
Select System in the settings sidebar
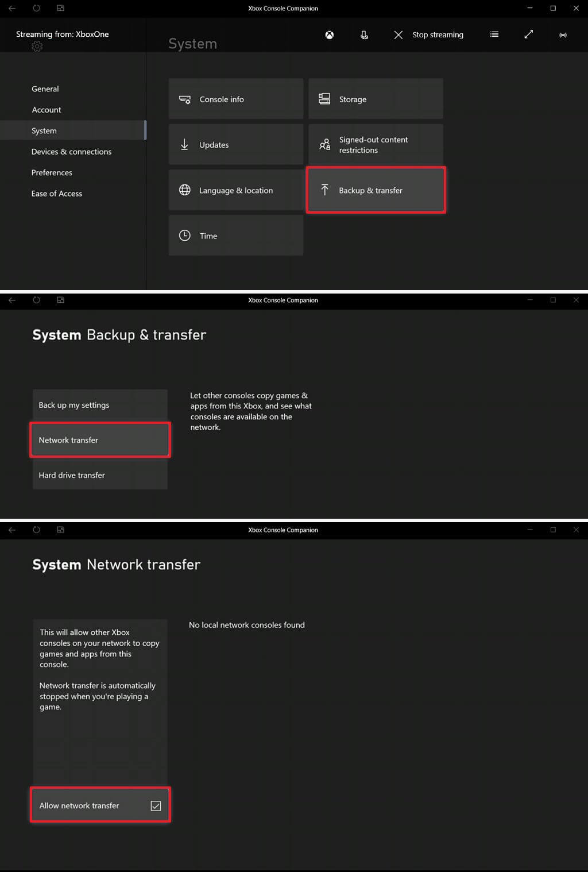(x=73, y=130)
